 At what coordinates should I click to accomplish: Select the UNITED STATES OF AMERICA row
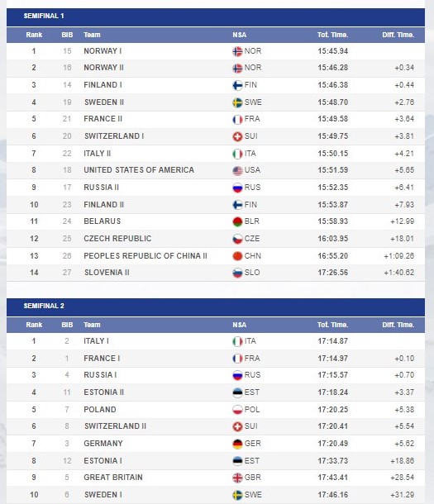click(x=216, y=170)
